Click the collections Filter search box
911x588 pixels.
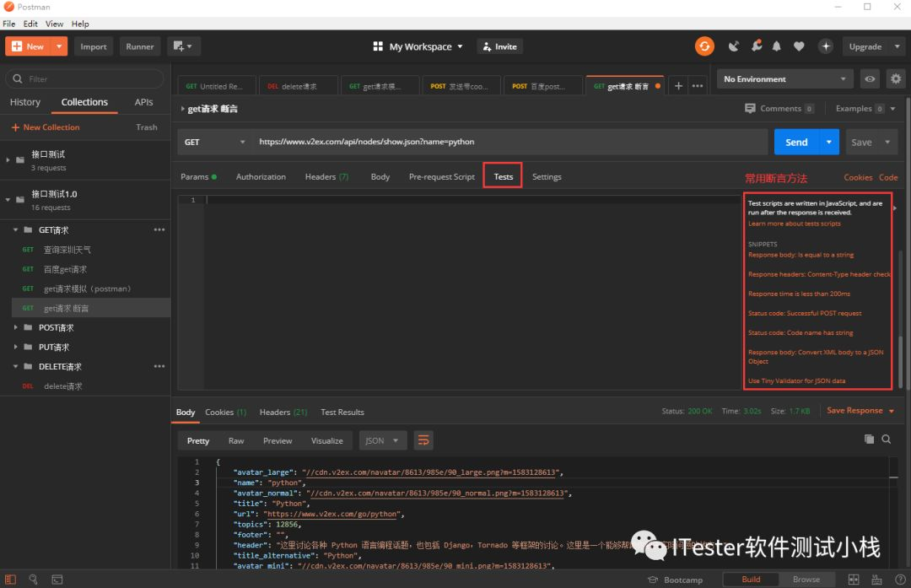coord(85,79)
